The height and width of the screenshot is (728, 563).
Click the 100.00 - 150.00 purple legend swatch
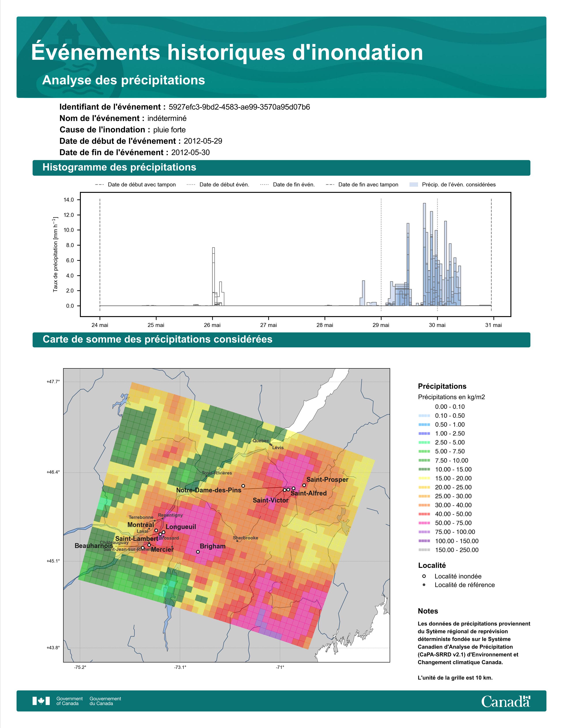point(424,541)
